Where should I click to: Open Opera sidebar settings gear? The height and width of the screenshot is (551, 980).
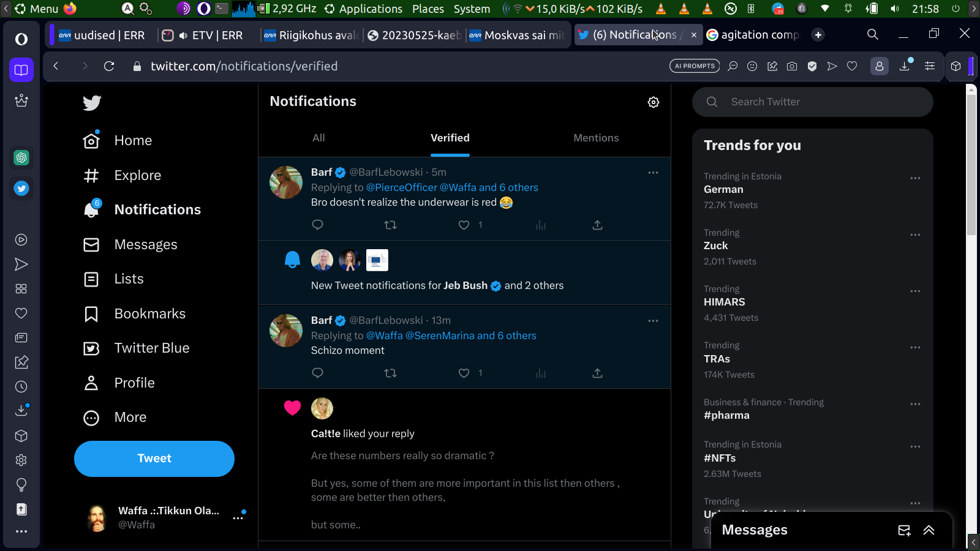pos(21,460)
